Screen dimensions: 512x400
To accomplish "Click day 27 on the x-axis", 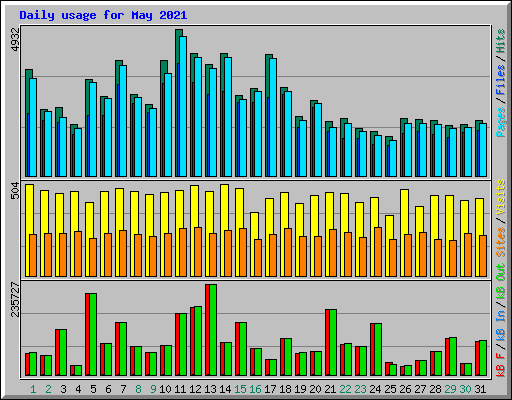I will coord(420,389).
